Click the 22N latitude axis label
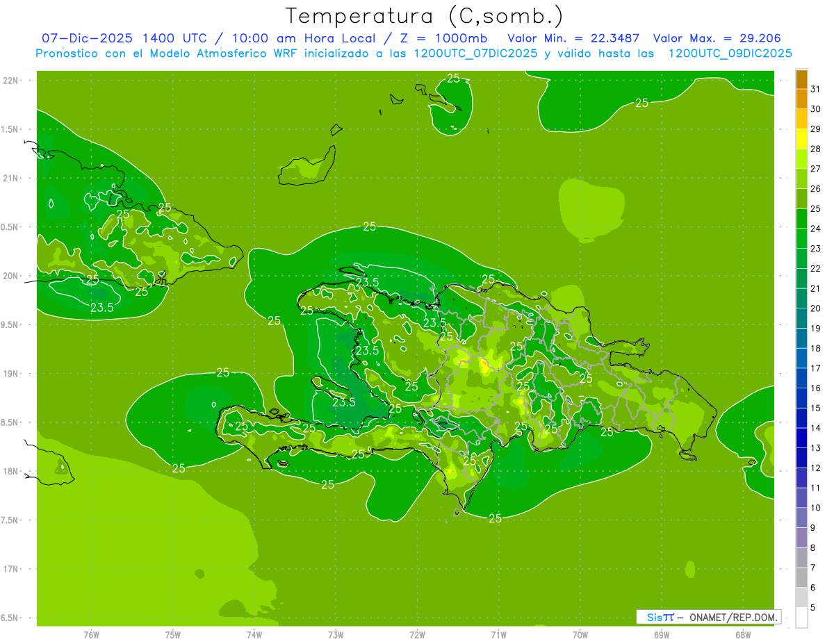834x644 pixels. click(10, 80)
